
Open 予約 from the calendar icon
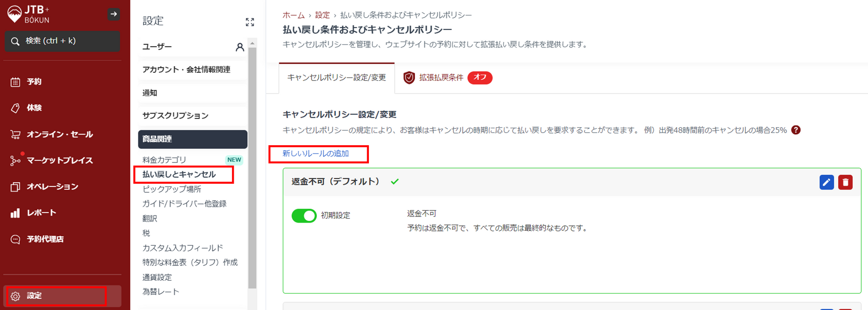coord(15,82)
